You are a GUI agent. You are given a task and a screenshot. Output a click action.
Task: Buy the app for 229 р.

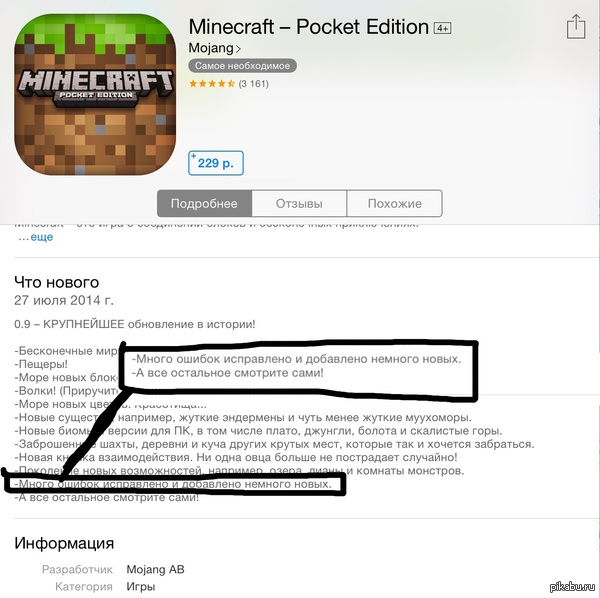[x=216, y=163]
